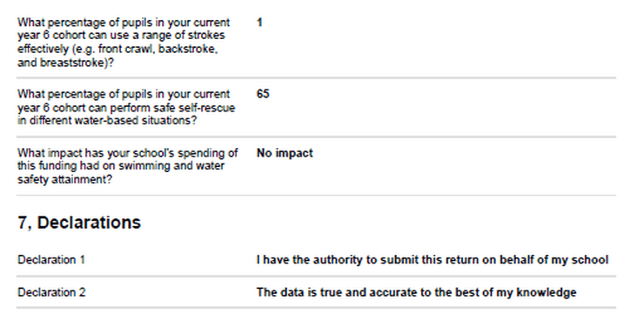Select the "No impact" answer text
Viewport: 644px width, 334px height.
pos(285,153)
